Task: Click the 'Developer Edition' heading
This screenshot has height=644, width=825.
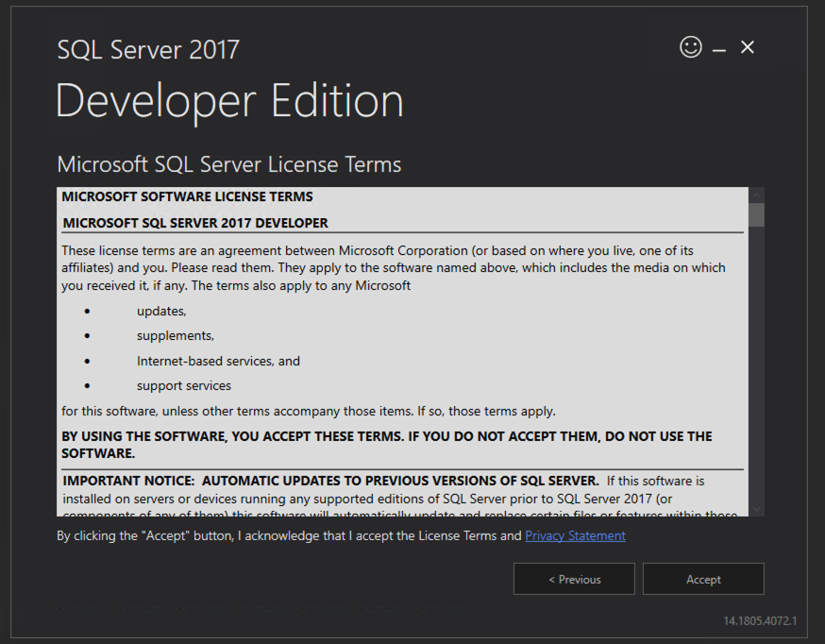Action: (x=229, y=101)
